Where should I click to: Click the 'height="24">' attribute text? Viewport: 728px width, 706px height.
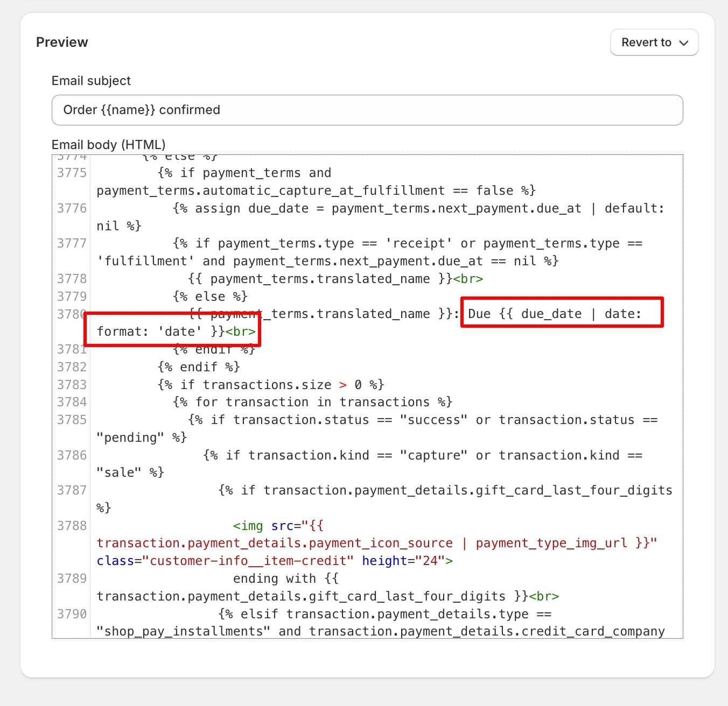coord(408,561)
